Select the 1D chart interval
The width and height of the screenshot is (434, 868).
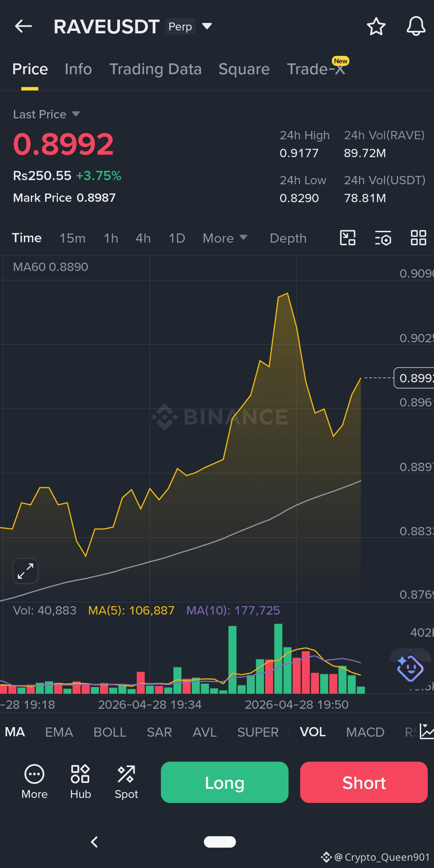click(177, 238)
